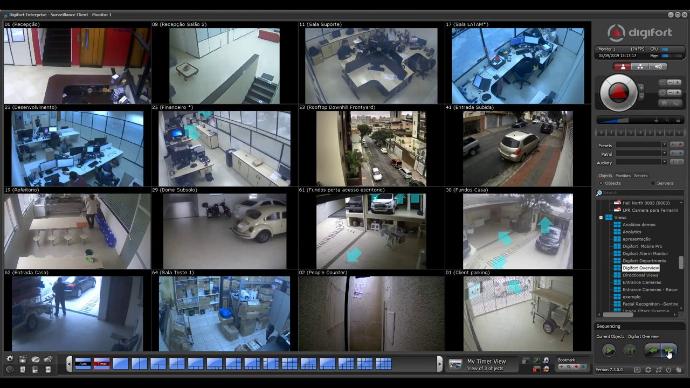Select the Servers radio button
This screenshot has height=388, width=690.
pyautogui.click(x=653, y=183)
